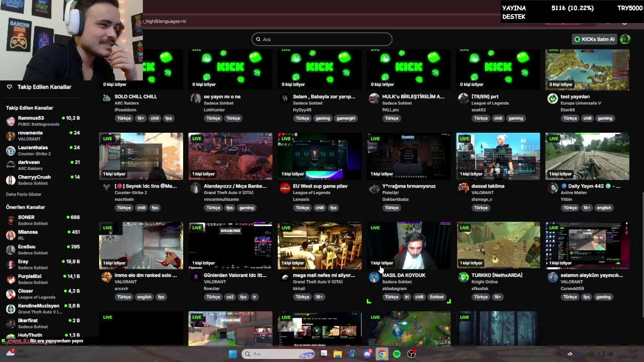Open NASIL DA KOYDUK stream thumbnail

[409, 245]
